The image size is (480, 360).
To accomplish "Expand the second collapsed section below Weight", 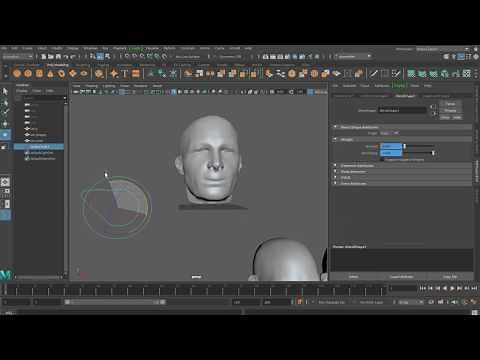I will [335, 172].
